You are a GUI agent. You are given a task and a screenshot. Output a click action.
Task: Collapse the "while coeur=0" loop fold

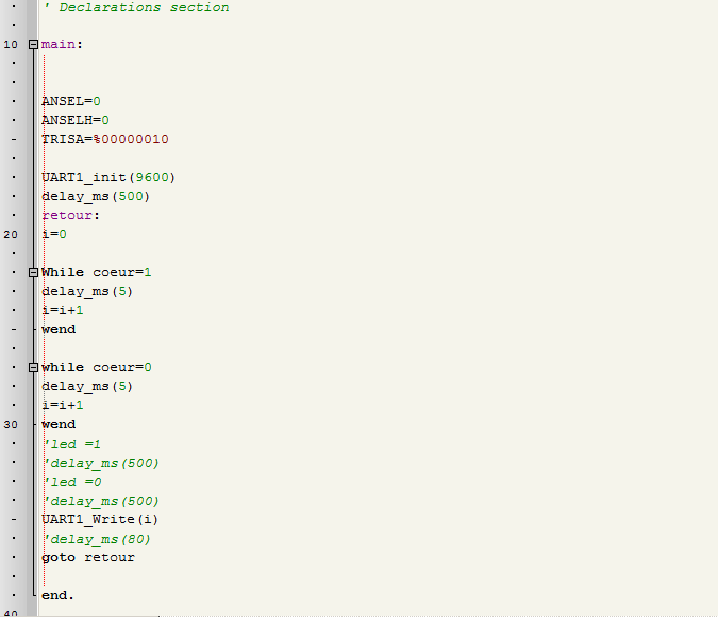(33, 367)
